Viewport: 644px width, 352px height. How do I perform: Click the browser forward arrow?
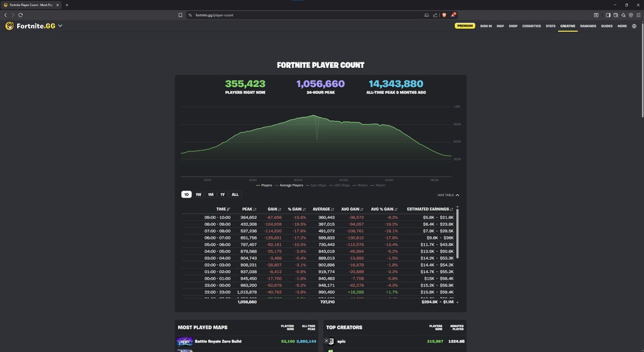pos(13,15)
